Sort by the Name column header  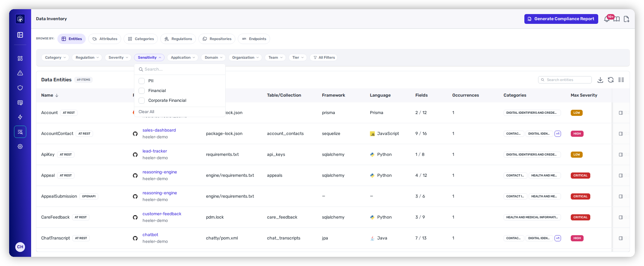[x=50, y=95]
